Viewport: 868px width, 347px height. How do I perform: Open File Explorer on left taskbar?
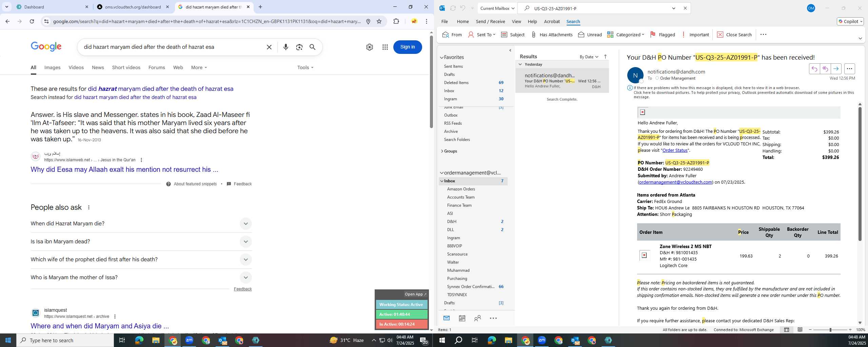pos(156,340)
